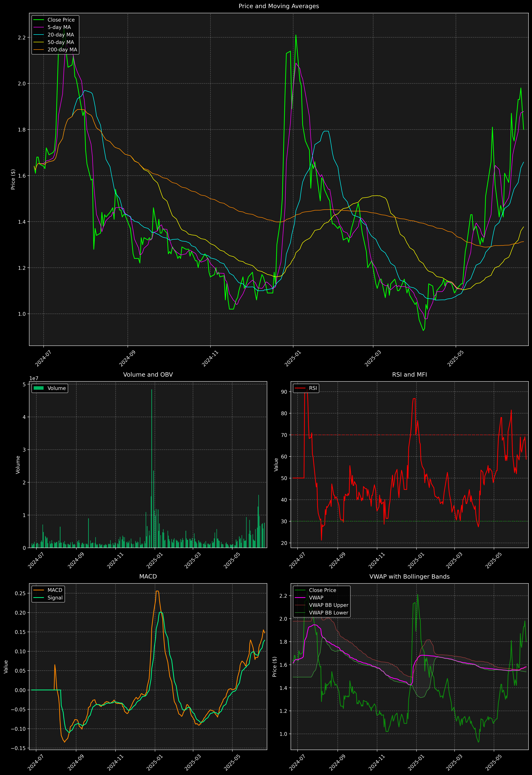Image resolution: width=532 pixels, height=775 pixels.
Task: Click the 1.6 tick on the VWAP price axis
Action: pyautogui.click(x=283, y=665)
